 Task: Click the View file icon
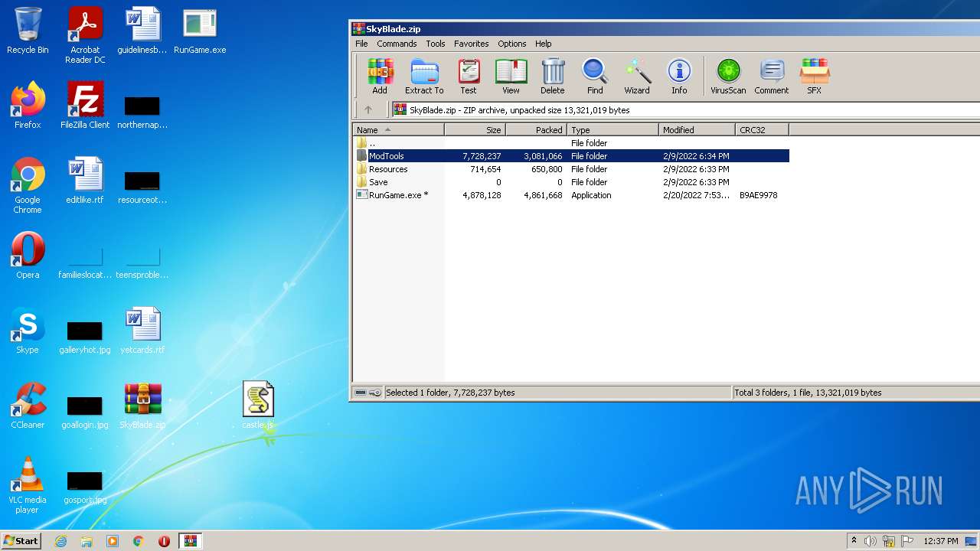511,77
